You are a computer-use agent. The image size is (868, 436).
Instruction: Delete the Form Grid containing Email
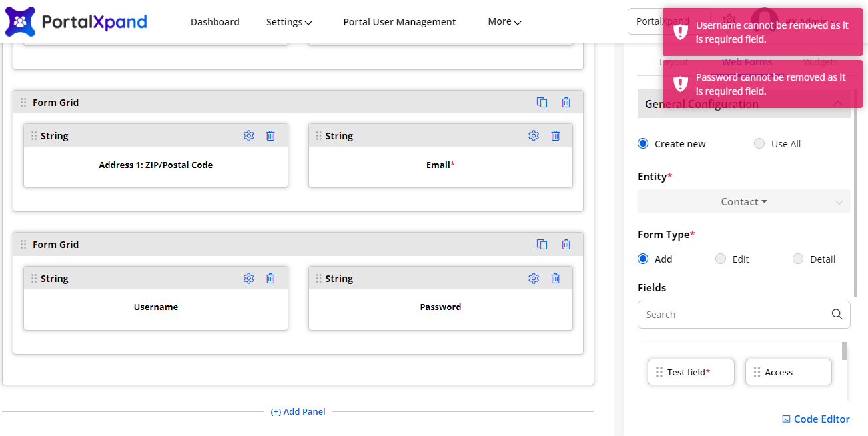point(566,103)
